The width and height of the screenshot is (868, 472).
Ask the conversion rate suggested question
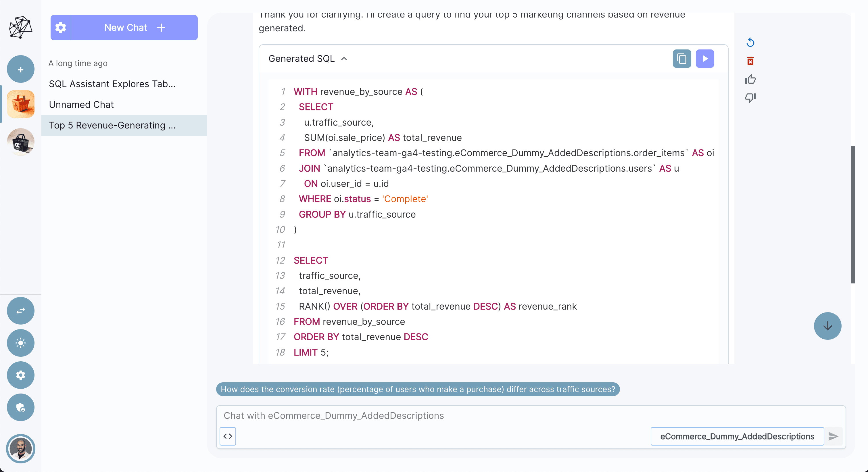coord(418,389)
